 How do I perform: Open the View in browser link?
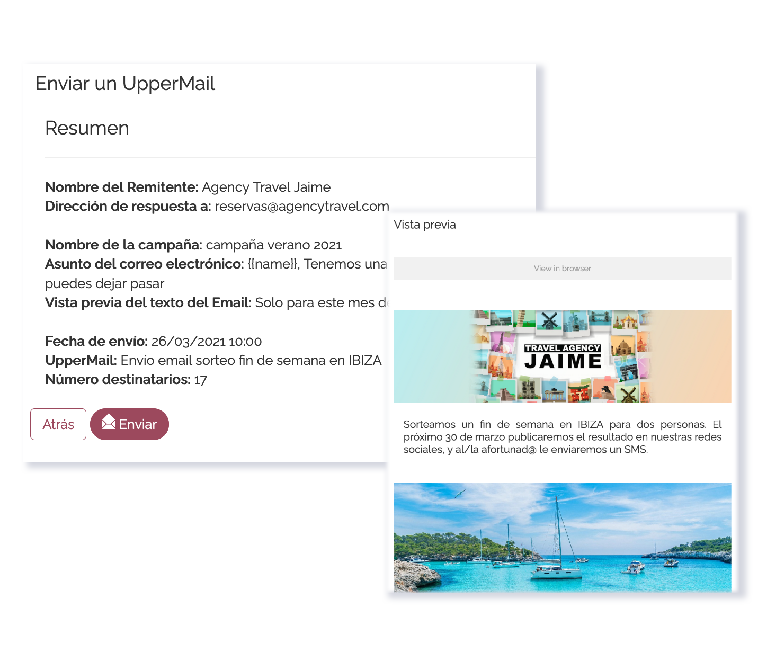coord(562,268)
